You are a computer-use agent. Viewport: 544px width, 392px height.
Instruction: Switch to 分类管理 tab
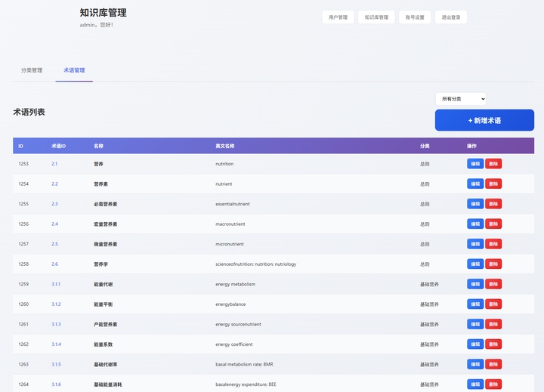tap(32, 70)
